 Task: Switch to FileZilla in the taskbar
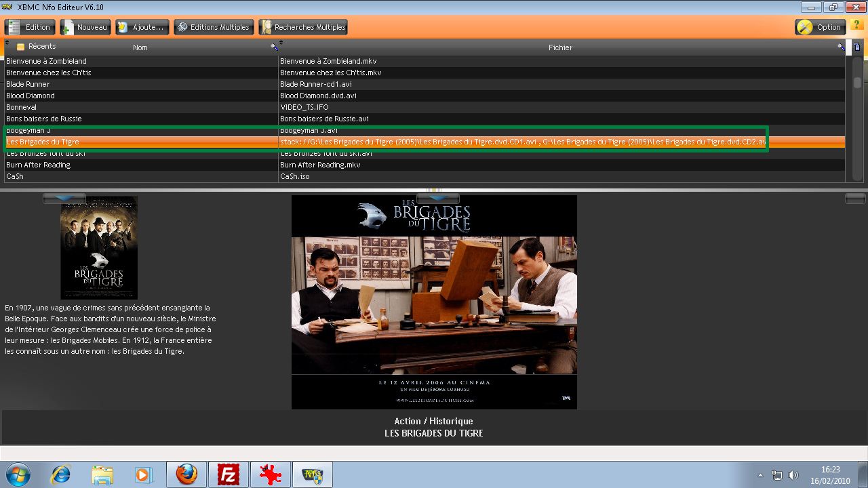pos(229,474)
